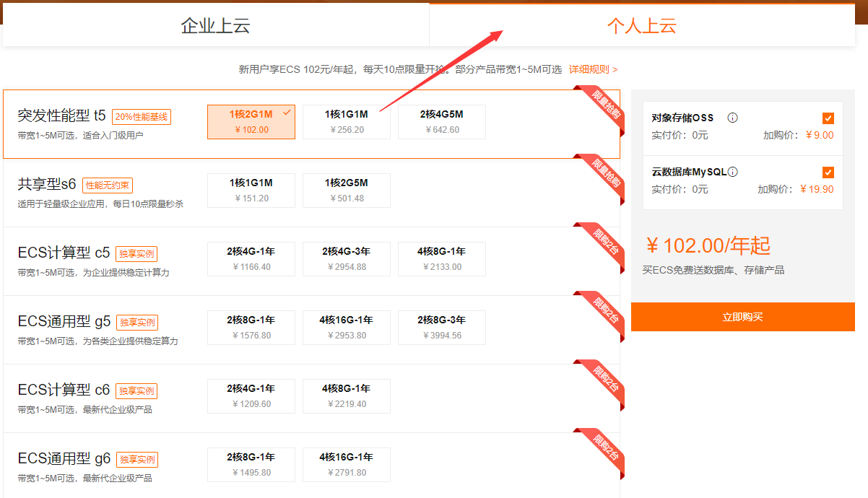Click the total price ¥102.00/年起

[x=708, y=245]
